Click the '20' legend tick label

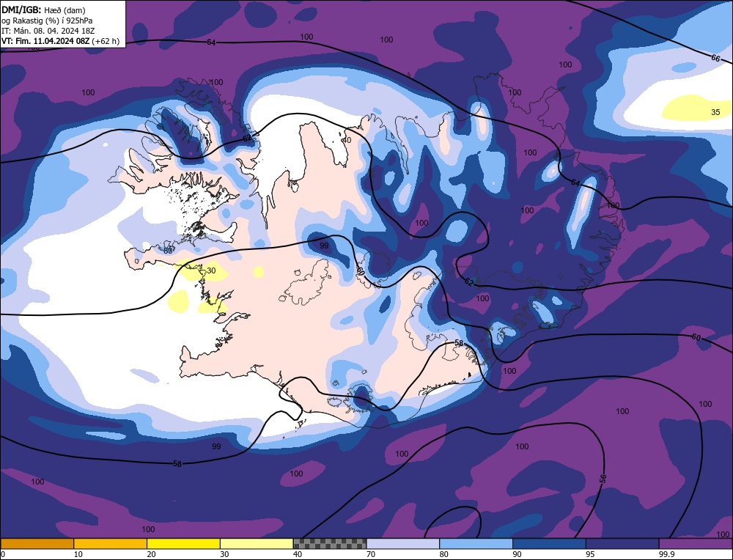click(152, 554)
